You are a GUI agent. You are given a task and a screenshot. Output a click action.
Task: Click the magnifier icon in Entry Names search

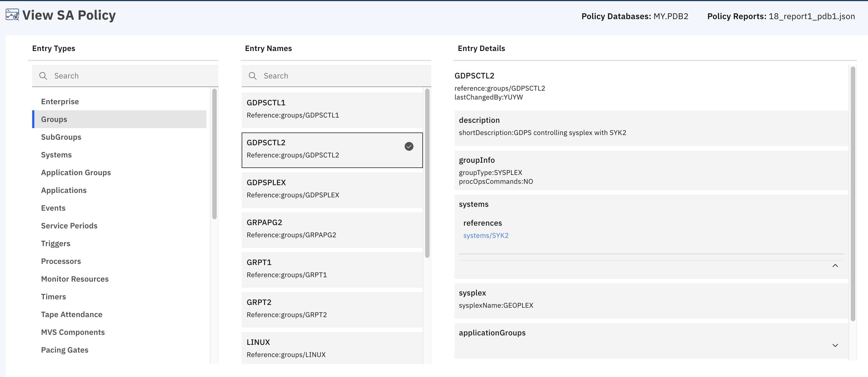click(253, 75)
